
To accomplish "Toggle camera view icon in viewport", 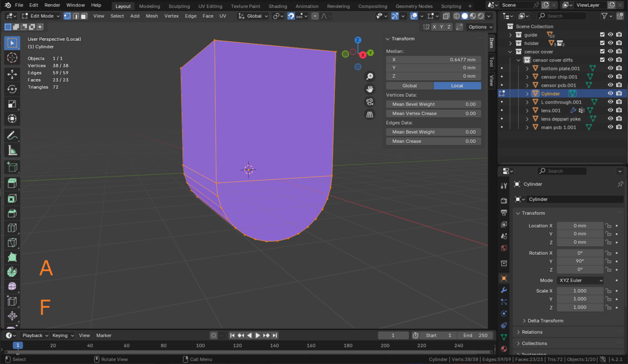I will coord(370,101).
